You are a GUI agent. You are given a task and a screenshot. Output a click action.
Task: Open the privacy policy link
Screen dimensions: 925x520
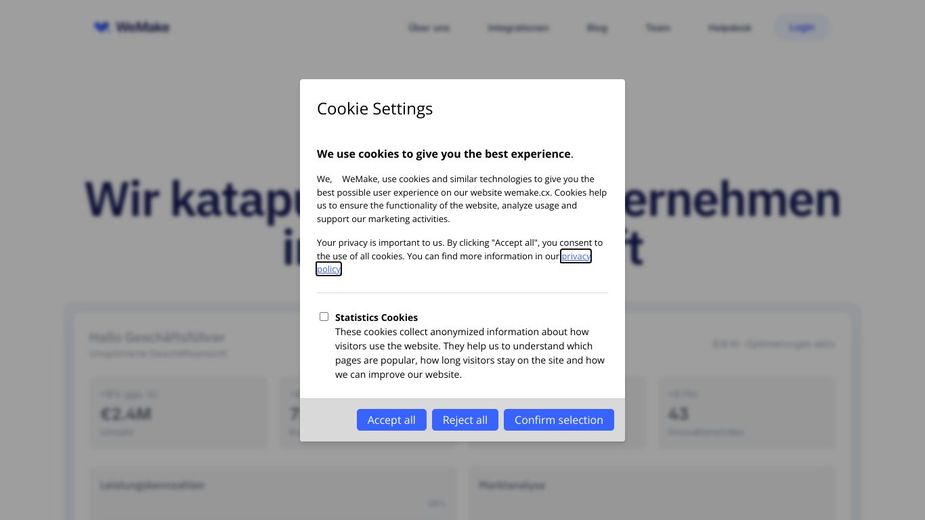pyautogui.click(x=575, y=256)
